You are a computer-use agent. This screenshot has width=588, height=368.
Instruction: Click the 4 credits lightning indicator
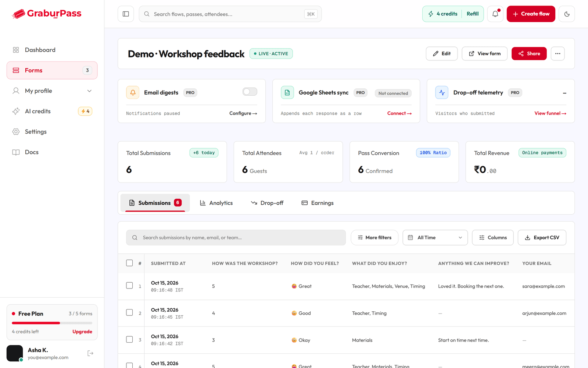coord(443,14)
